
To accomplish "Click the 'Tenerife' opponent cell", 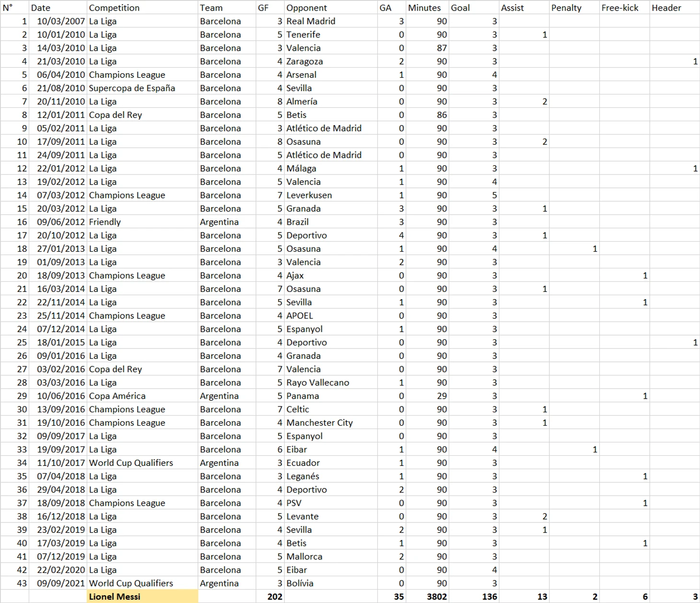I will (331, 35).
